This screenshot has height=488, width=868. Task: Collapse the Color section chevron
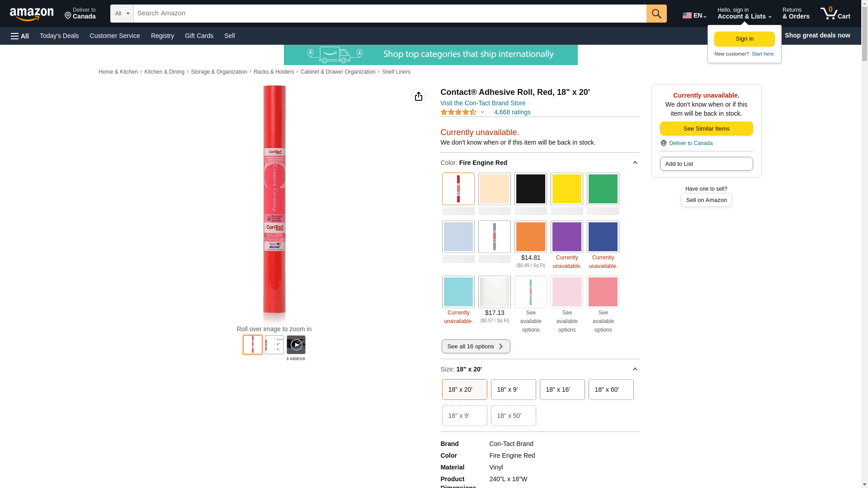click(x=635, y=163)
